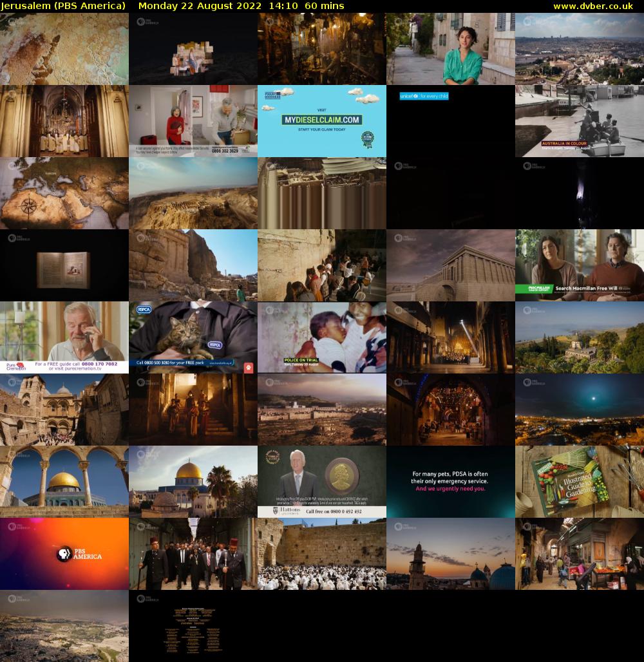The height and width of the screenshot is (662, 644).
Task: Click the Call free on 0800 0 492 492 number
Action: 335,511
